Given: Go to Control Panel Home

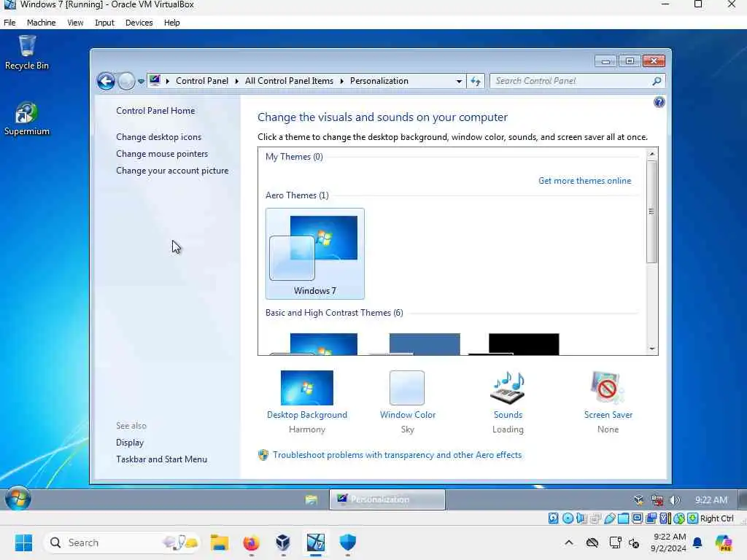Looking at the screenshot, I should (155, 111).
